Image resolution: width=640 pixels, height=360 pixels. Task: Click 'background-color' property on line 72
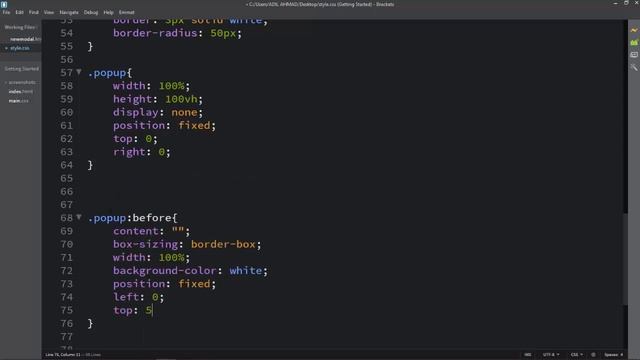[x=165, y=271]
